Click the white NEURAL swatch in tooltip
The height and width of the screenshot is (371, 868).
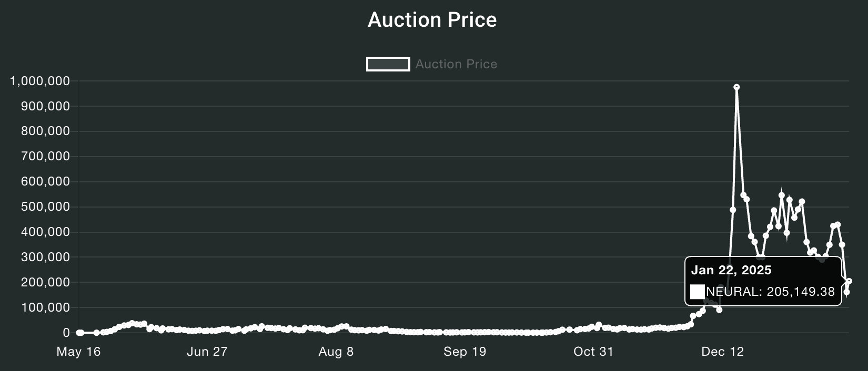pos(697,292)
